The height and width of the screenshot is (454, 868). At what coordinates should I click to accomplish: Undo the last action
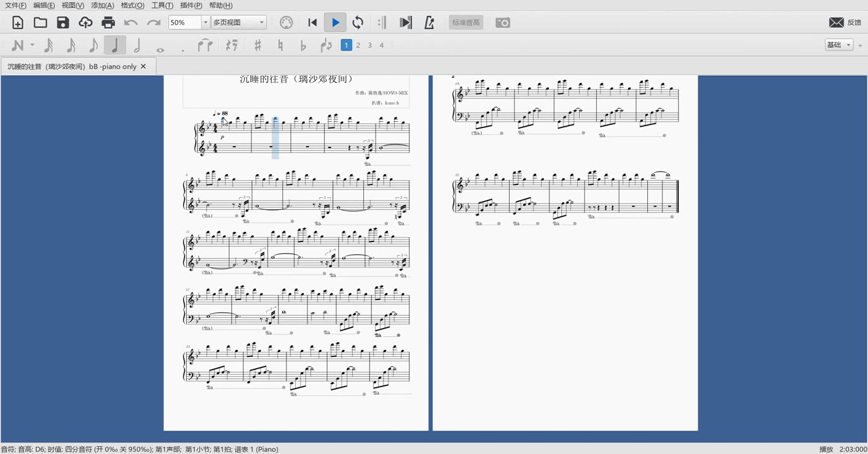131,23
